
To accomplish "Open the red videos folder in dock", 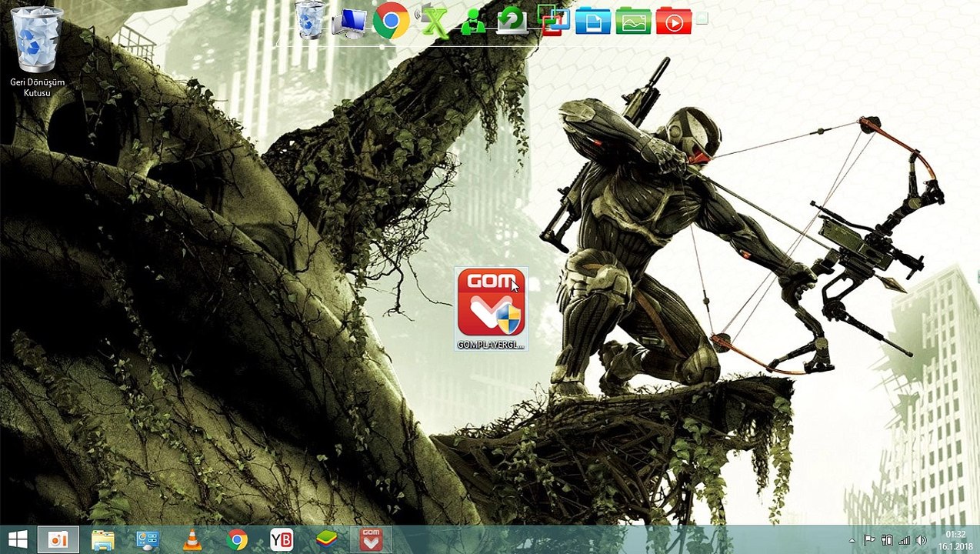I will click(x=673, y=22).
